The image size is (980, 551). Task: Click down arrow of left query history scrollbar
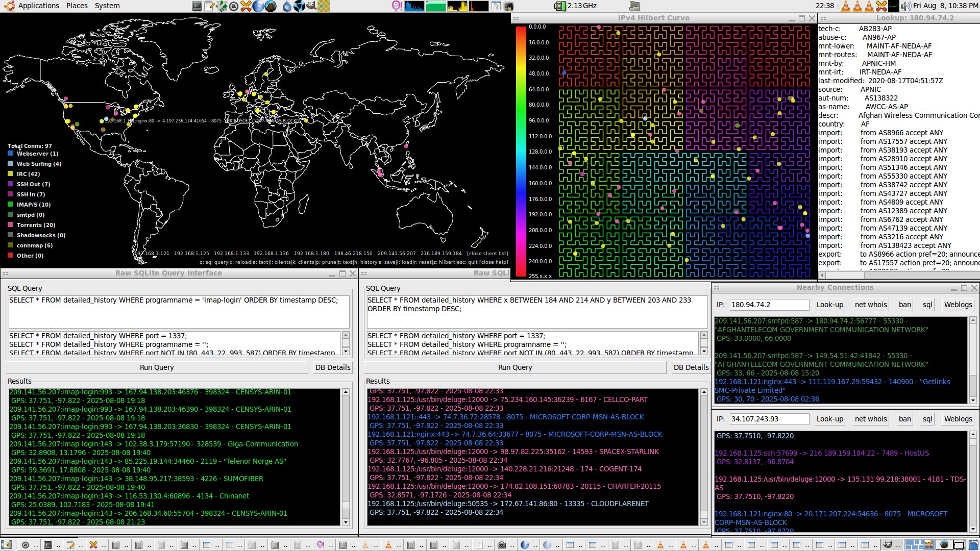pos(346,351)
